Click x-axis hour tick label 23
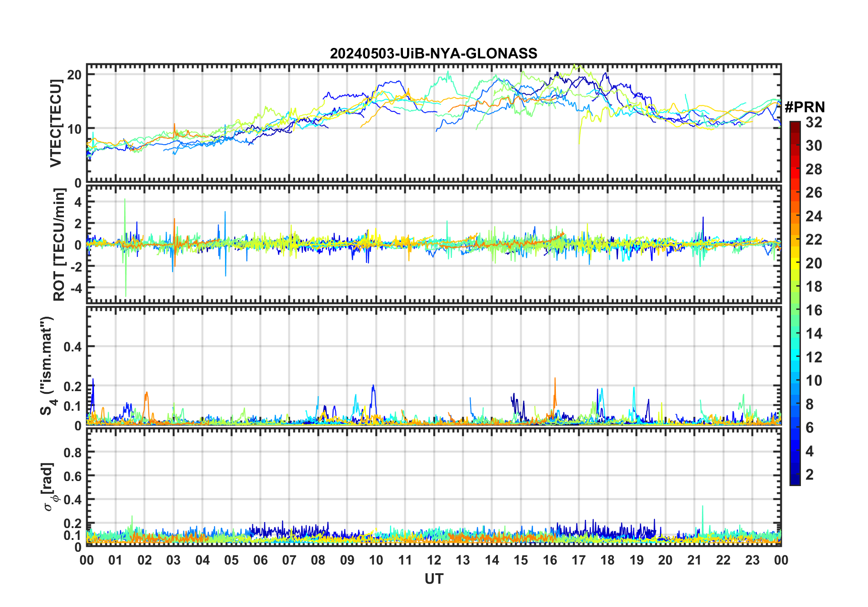The image size is (868, 607). point(752,560)
